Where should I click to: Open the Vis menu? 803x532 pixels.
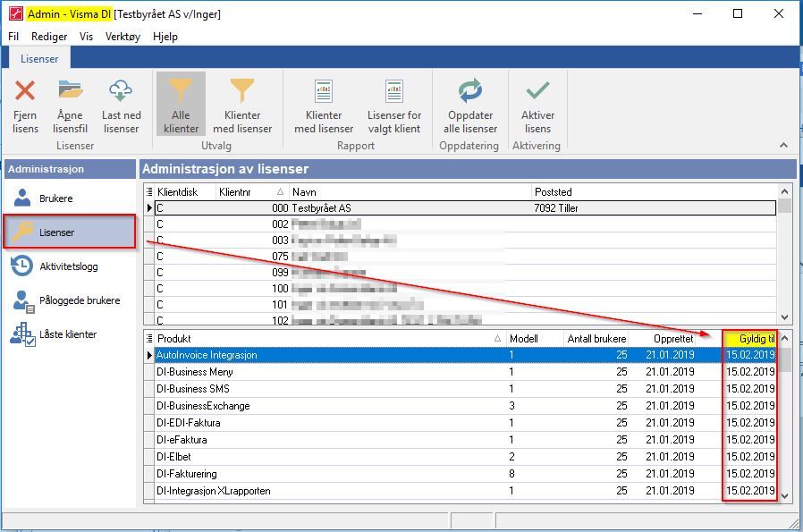86,37
